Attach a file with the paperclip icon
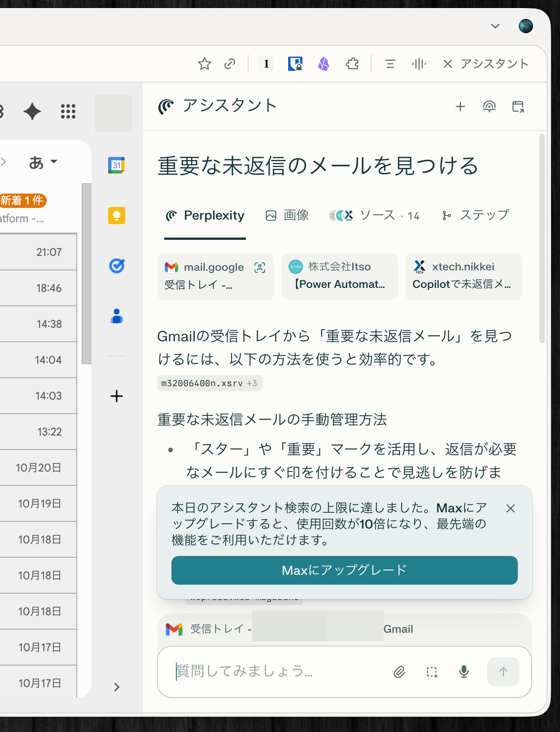The width and height of the screenshot is (560, 732). pyautogui.click(x=399, y=672)
